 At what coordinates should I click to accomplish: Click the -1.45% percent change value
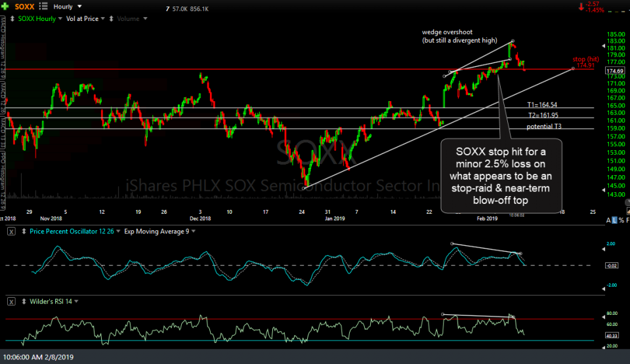(595, 10)
